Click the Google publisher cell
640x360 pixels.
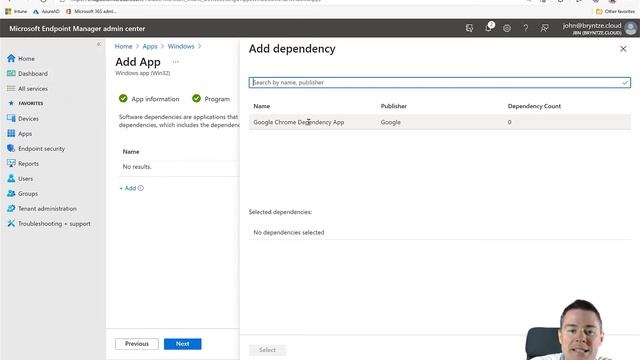pos(391,122)
